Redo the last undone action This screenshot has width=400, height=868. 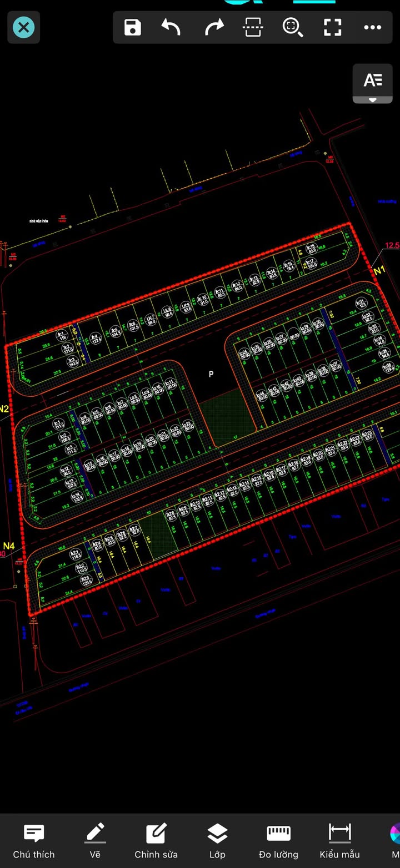point(214,27)
